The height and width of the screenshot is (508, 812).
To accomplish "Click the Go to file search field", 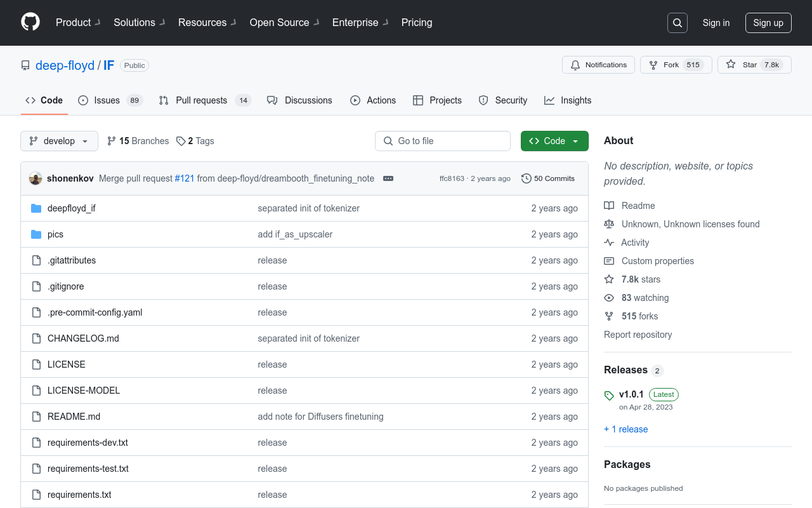I will [x=443, y=141].
